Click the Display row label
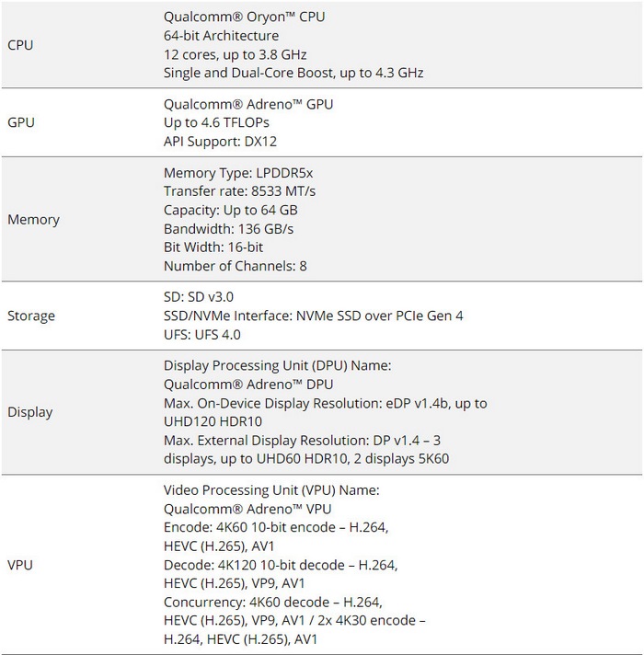The image size is (644, 655). 30,412
